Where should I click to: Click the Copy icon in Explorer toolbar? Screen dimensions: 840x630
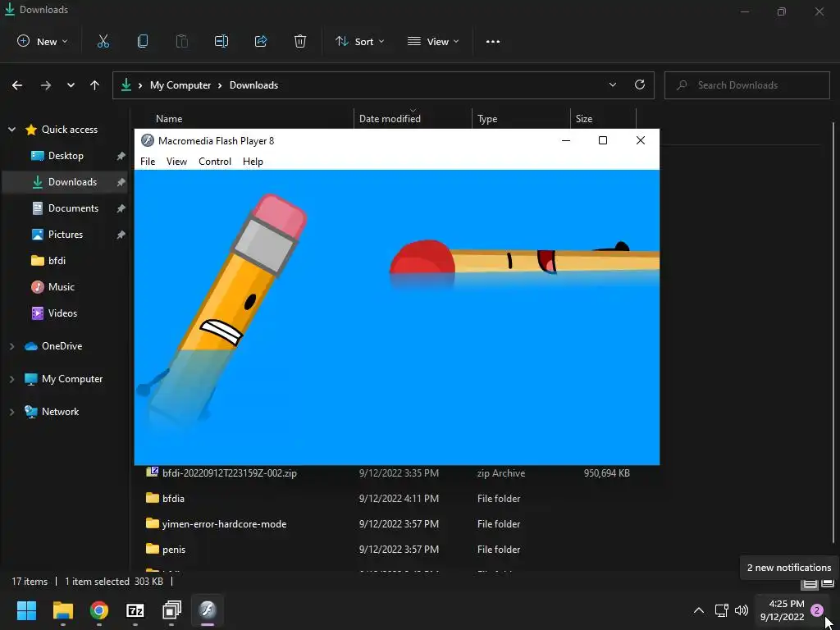tap(143, 41)
